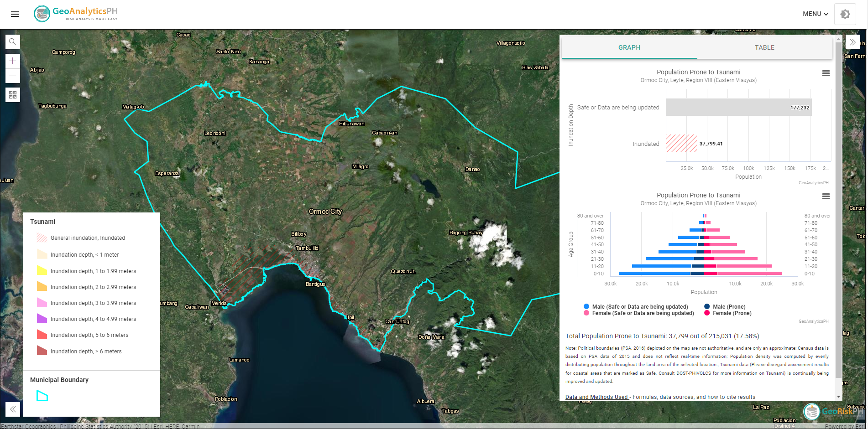
Task: Open inundation depth chart context menu
Action: (x=826, y=73)
